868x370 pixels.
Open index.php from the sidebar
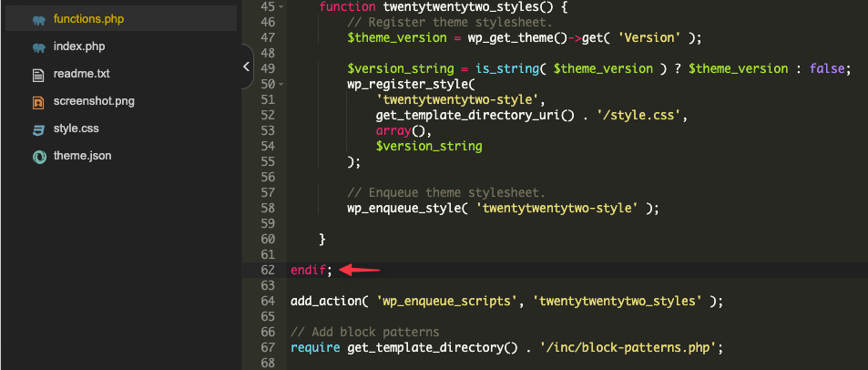pyautogui.click(x=79, y=46)
